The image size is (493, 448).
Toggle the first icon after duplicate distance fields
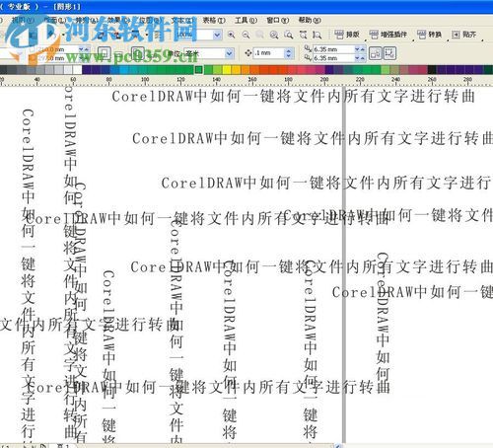[x=376, y=53]
